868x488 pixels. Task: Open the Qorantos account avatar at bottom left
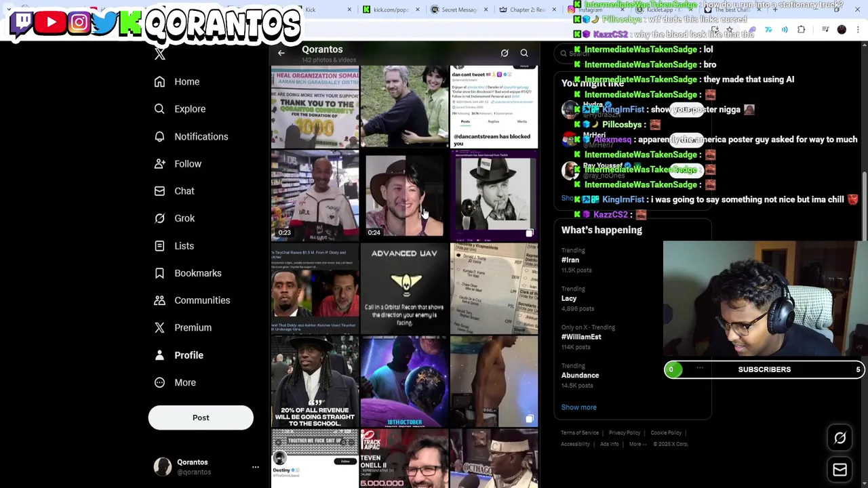163,467
